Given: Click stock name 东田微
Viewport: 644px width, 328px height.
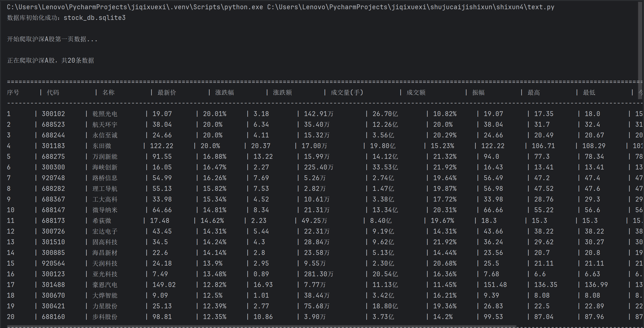Looking at the screenshot, I should [102, 146].
